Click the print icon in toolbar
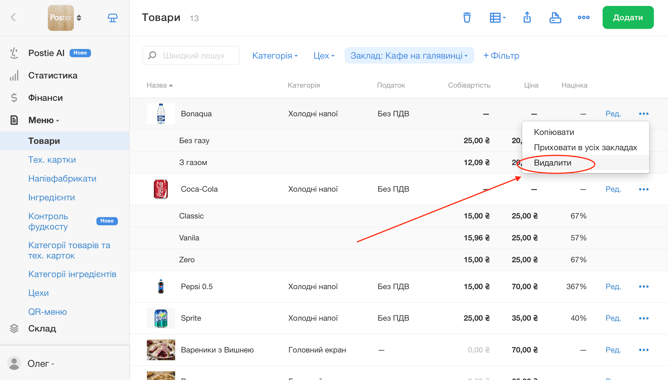 click(x=555, y=18)
